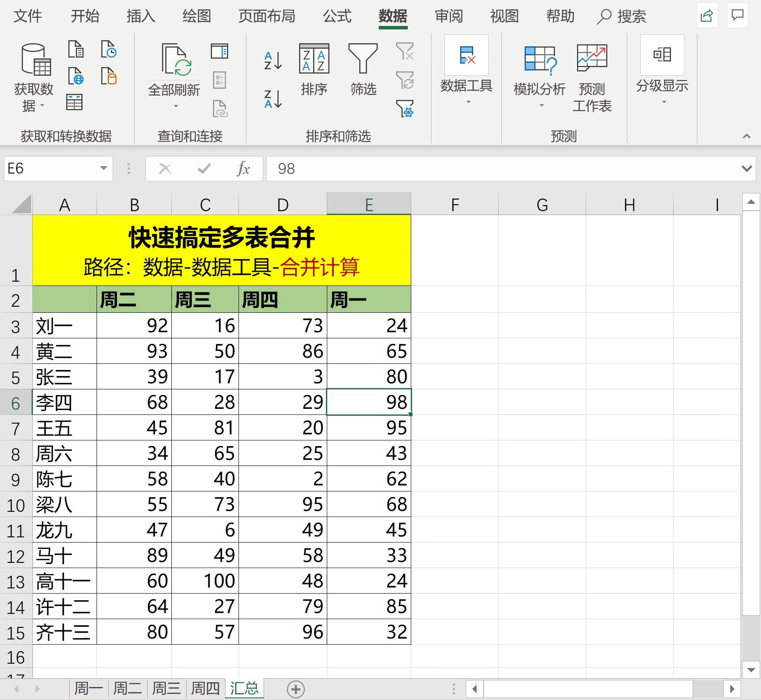Switch to the 公式 ribbon tab

337,16
